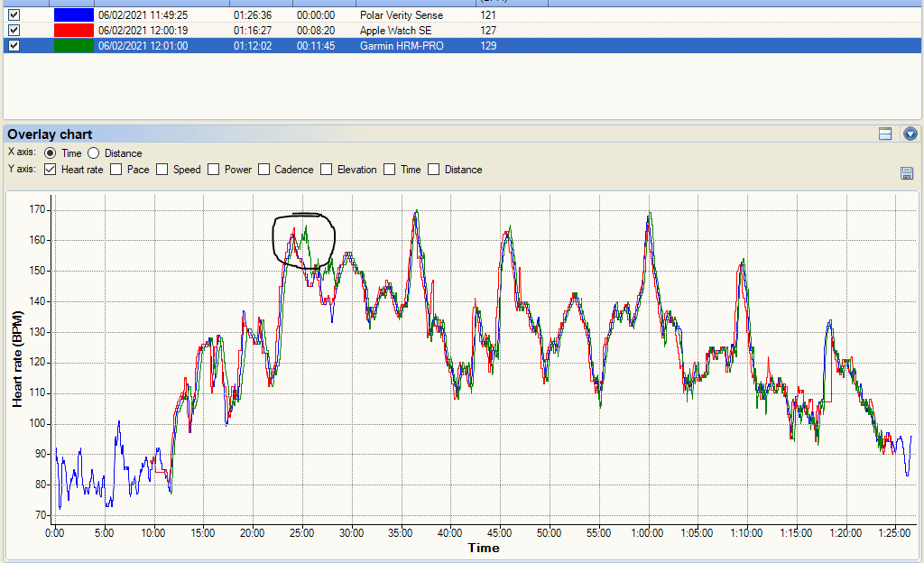The image size is (924, 563).
Task: Disable the Heart rate Y axis checkbox
Action: pos(51,170)
